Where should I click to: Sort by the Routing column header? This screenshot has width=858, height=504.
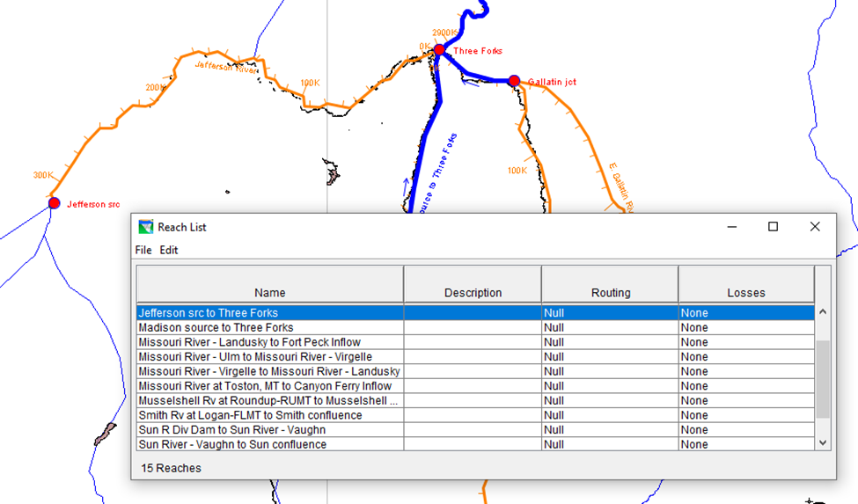pos(610,292)
